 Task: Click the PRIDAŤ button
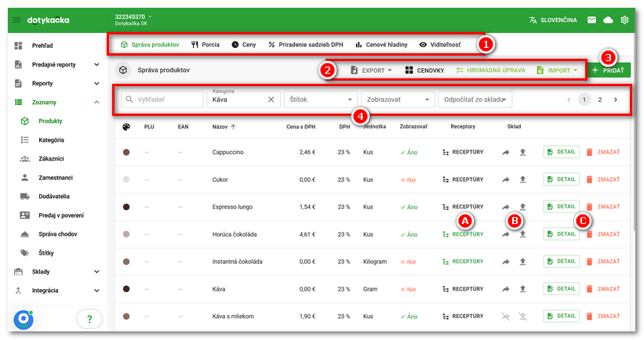[608, 71]
